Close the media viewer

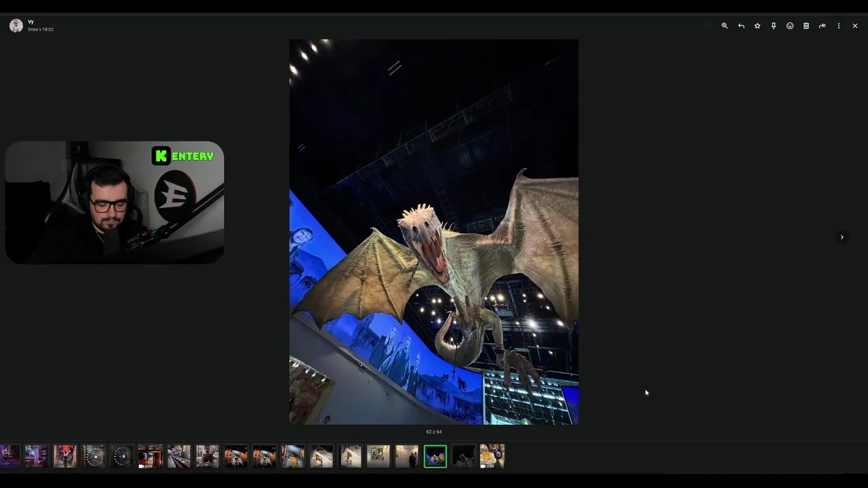click(x=855, y=26)
